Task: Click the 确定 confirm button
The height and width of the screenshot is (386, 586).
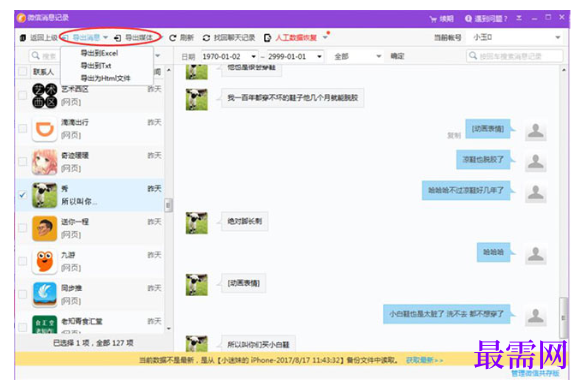Action: tap(397, 56)
